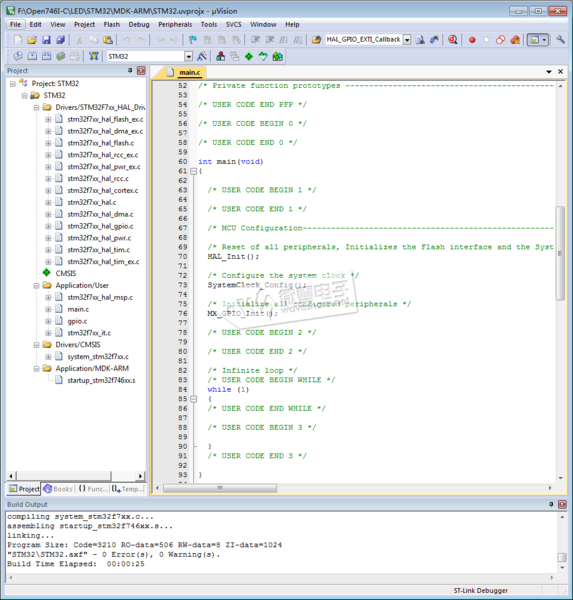Close the Build Output panel
Image resolution: width=573 pixels, height=600 pixels.
pyautogui.click(x=562, y=504)
